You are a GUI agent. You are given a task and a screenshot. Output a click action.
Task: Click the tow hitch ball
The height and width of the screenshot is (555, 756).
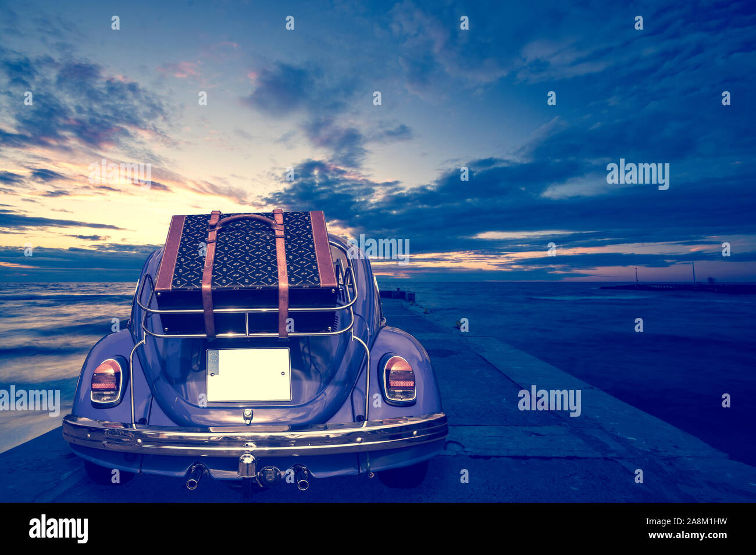(247, 465)
